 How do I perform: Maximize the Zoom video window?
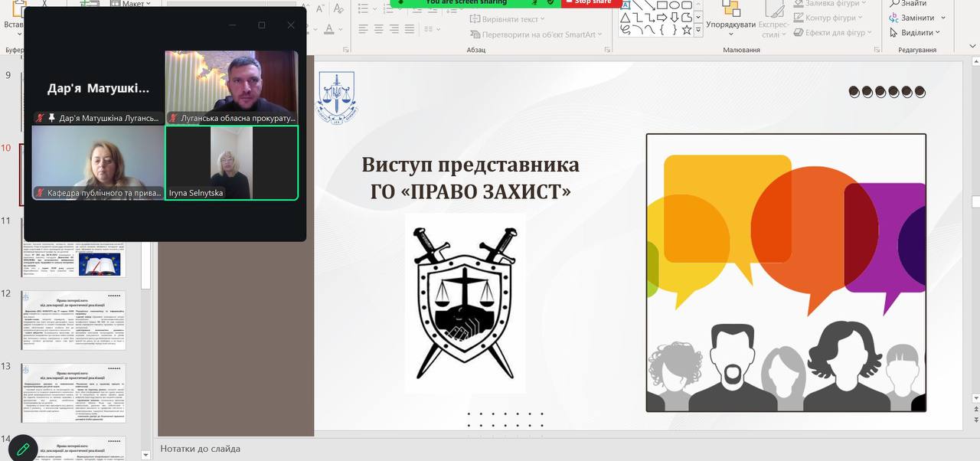pos(261,25)
